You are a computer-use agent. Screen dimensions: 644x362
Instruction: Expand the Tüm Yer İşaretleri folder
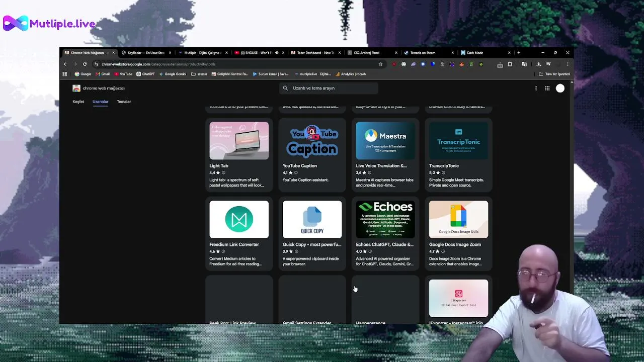coord(554,74)
